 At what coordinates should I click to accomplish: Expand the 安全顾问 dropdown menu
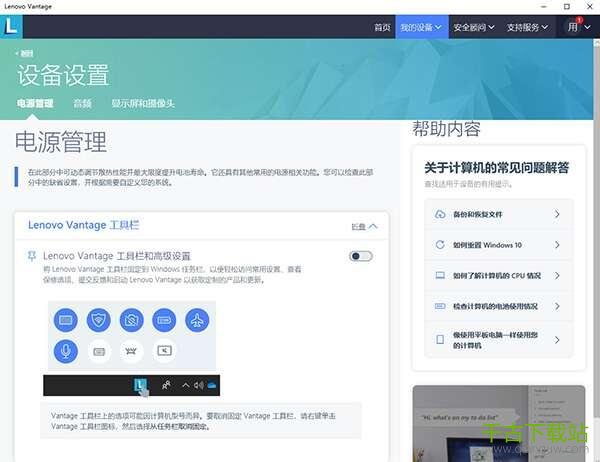pos(474,27)
